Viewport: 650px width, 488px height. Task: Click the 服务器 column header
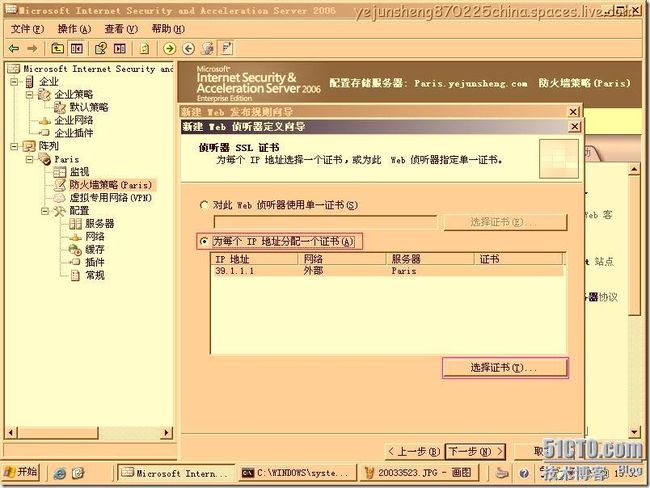(x=430, y=260)
